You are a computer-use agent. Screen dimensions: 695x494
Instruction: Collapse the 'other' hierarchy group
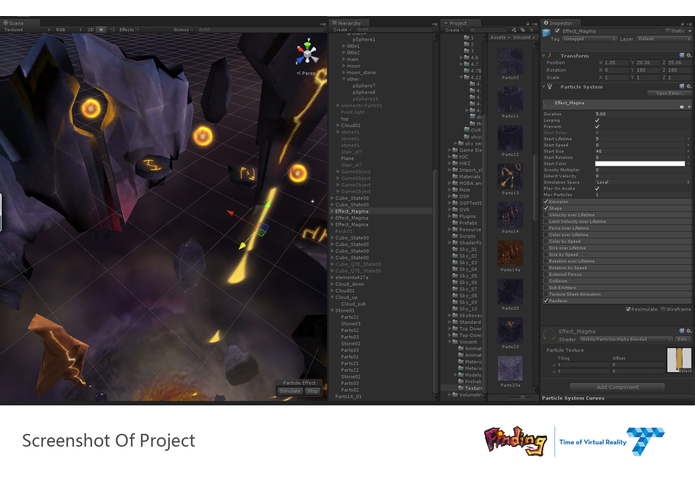[344, 79]
